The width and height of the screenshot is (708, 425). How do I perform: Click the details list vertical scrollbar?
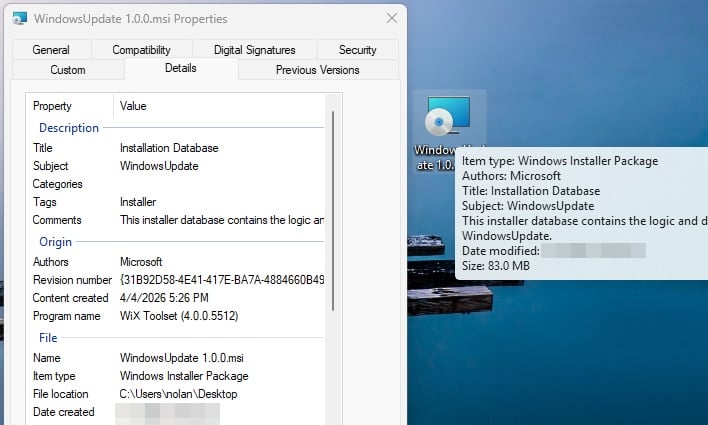tap(333, 210)
